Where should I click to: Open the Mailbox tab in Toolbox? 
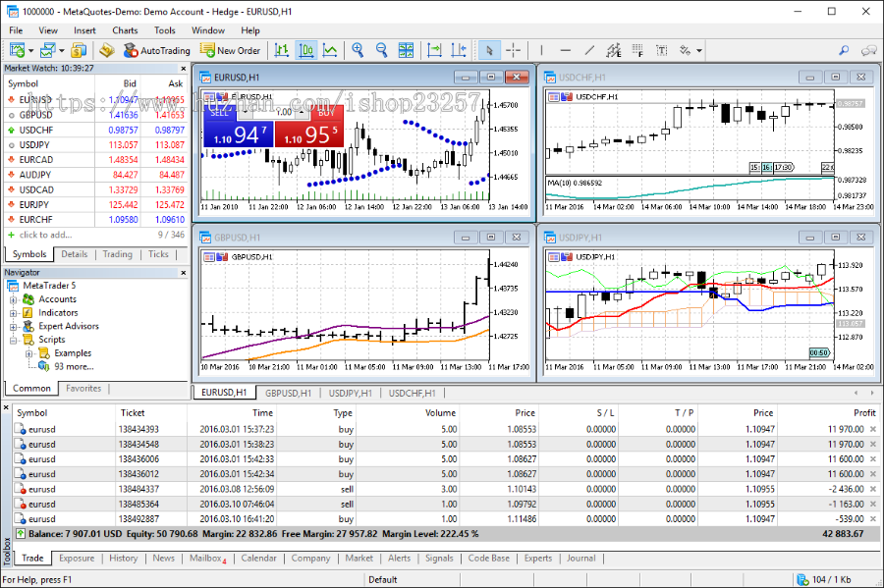(207, 559)
